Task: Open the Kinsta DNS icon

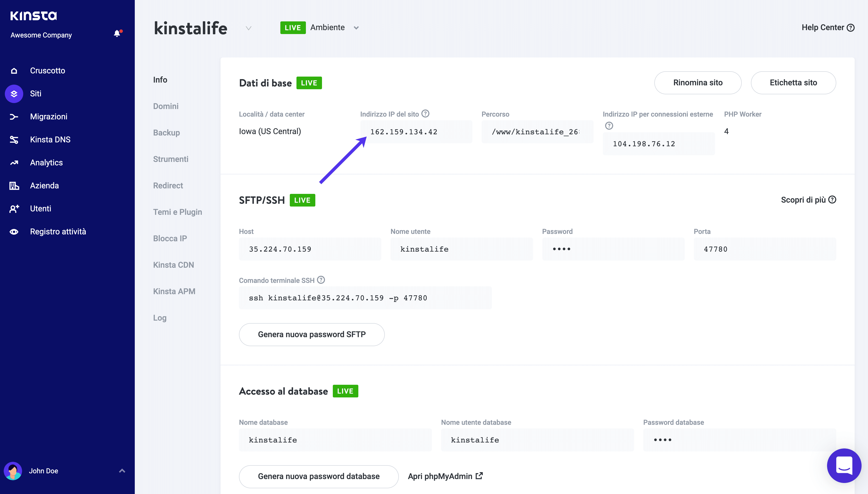Action: (x=14, y=139)
